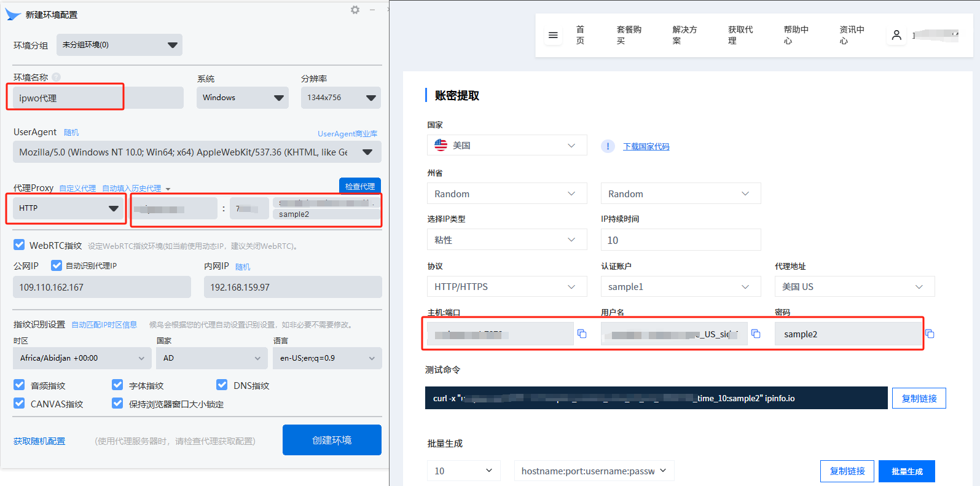980x486 pixels.
Task: Click the 环境名称 input field
Action: 98,98
